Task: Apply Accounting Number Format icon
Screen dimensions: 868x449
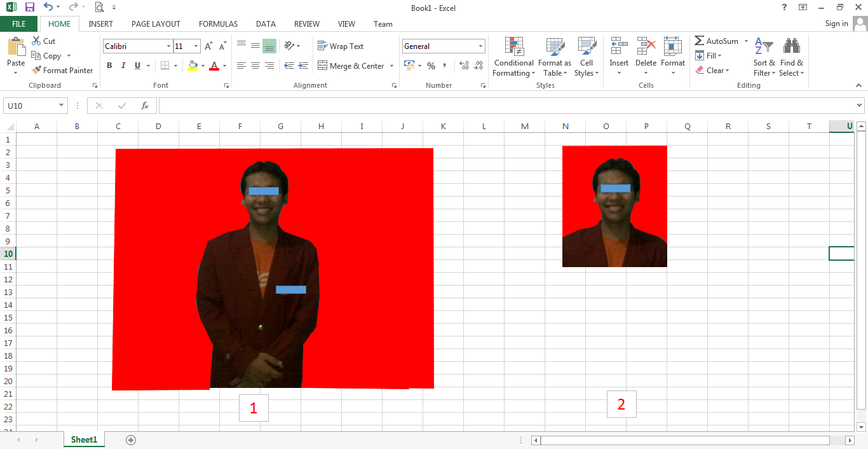Action: [x=409, y=66]
